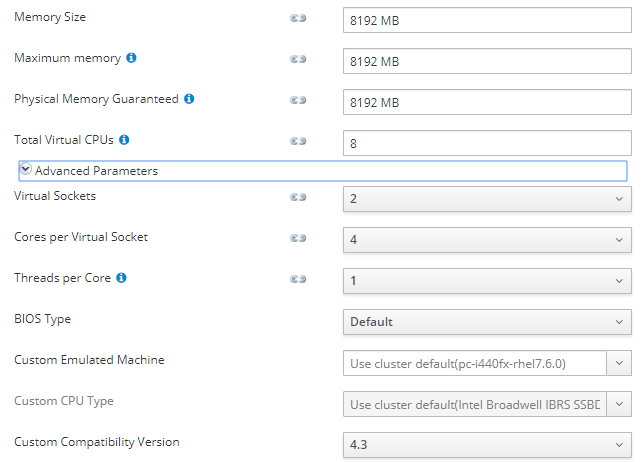Click the Total Virtual CPUs input field
644x462 pixels.
pyautogui.click(x=487, y=143)
